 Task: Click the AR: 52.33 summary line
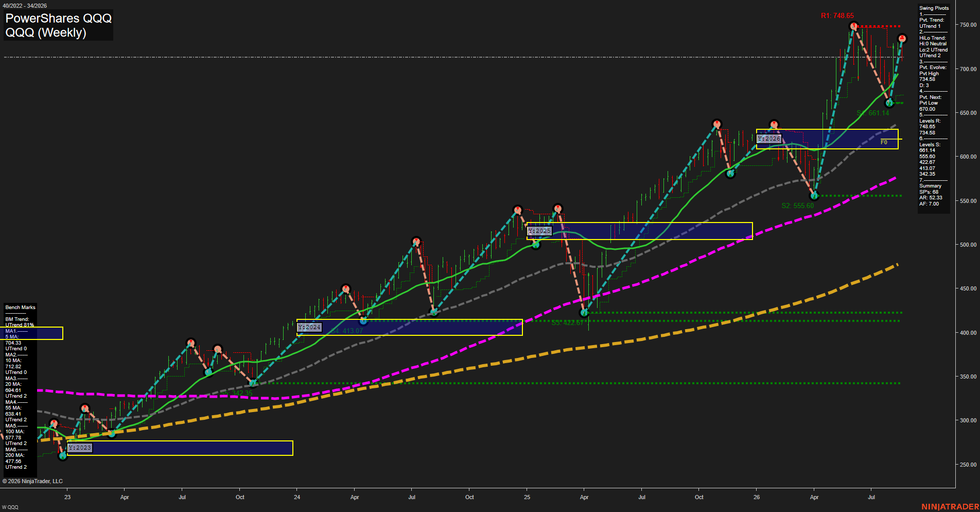click(931, 198)
